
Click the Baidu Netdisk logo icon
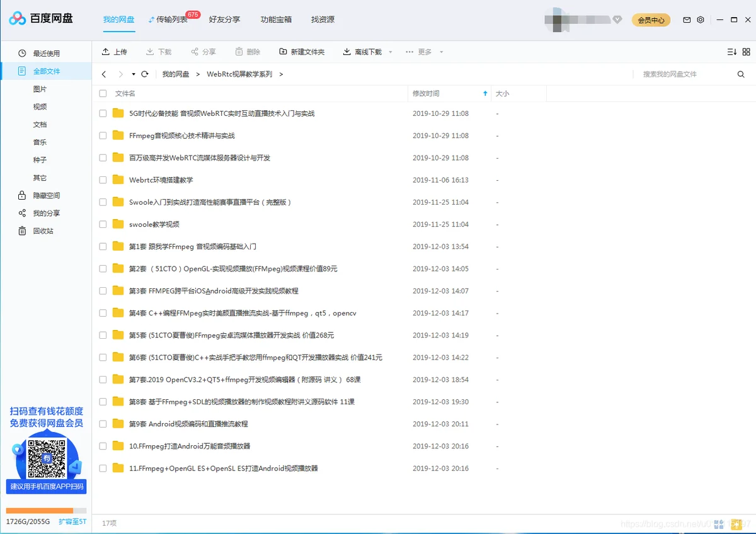(x=17, y=19)
